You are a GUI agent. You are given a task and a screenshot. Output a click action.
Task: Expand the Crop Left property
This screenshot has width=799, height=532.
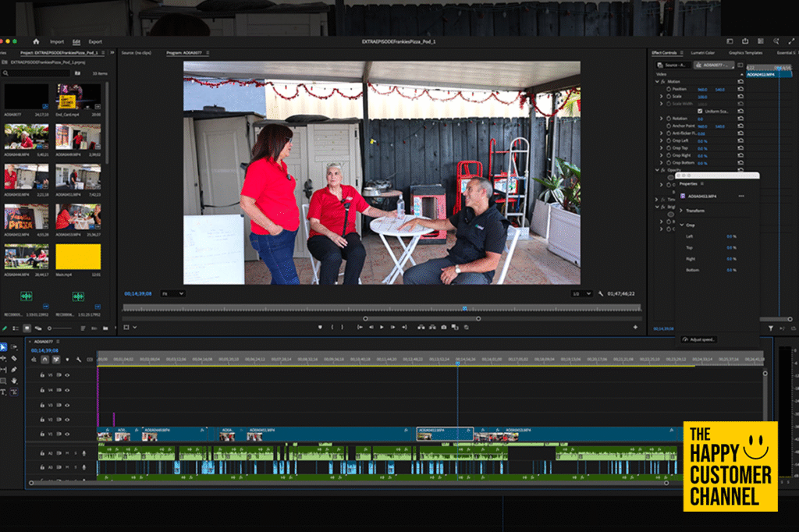coord(662,140)
